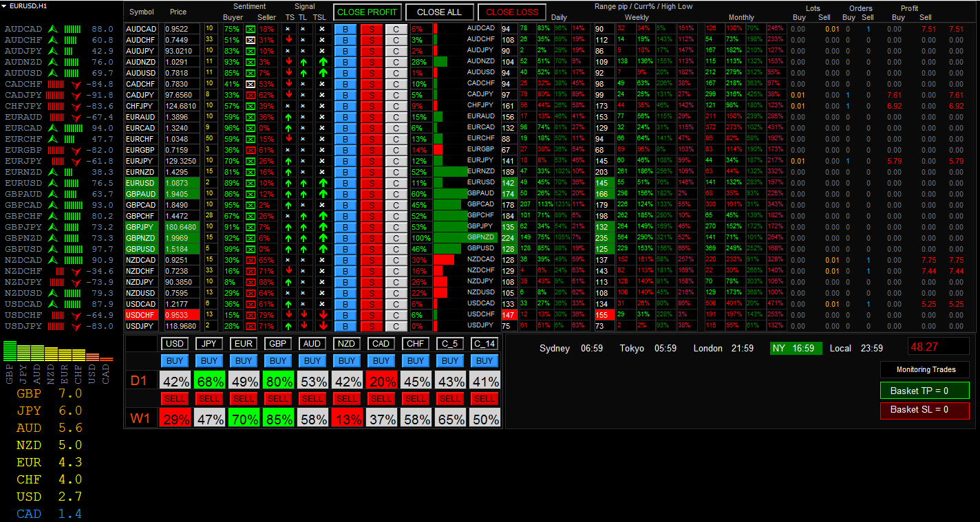
Task: Click the green TL up arrow in GBPJPY row
Action: click(x=303, y=227)
